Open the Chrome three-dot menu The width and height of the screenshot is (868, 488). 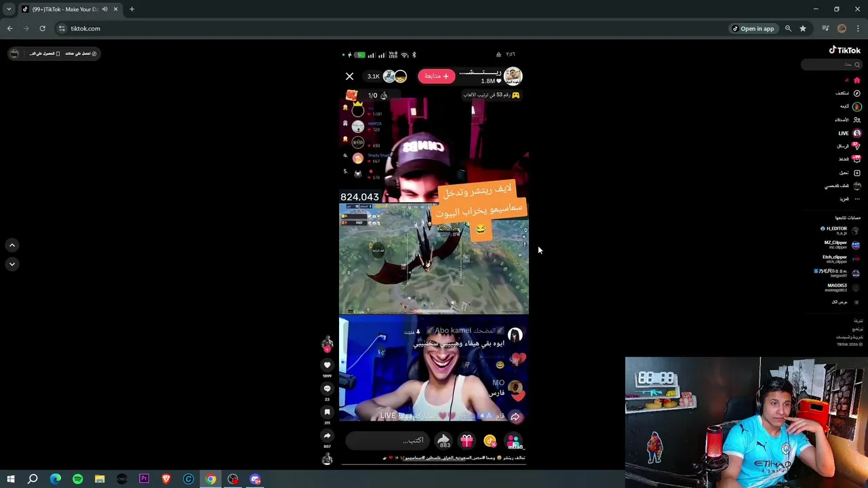point(858,28)
